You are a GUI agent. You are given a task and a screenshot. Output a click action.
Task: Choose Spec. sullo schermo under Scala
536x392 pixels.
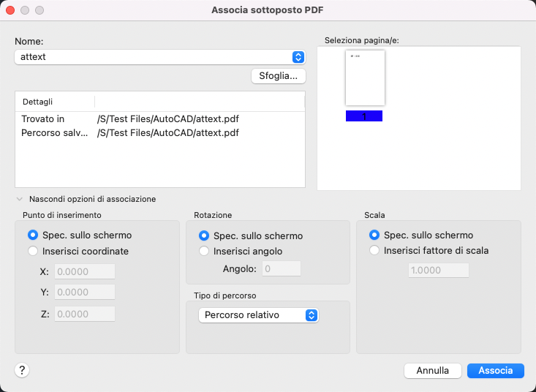(x=375, y=235)
